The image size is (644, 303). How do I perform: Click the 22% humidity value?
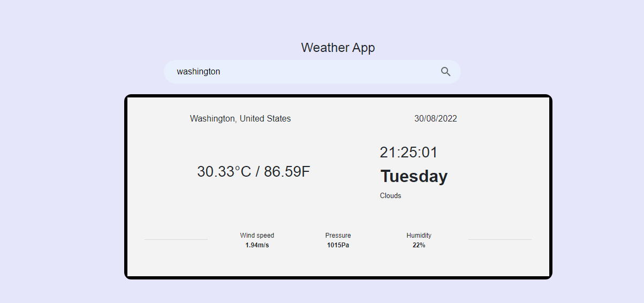(419, 245)
